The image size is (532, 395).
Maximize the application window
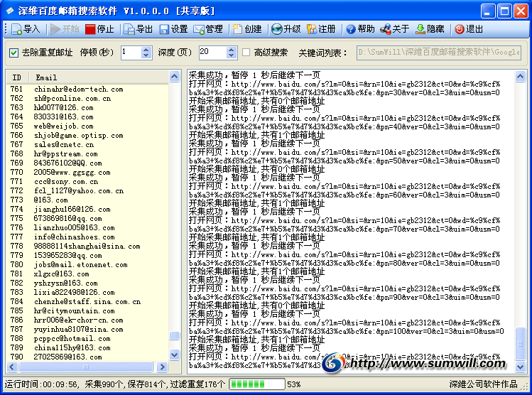(504, 11)
